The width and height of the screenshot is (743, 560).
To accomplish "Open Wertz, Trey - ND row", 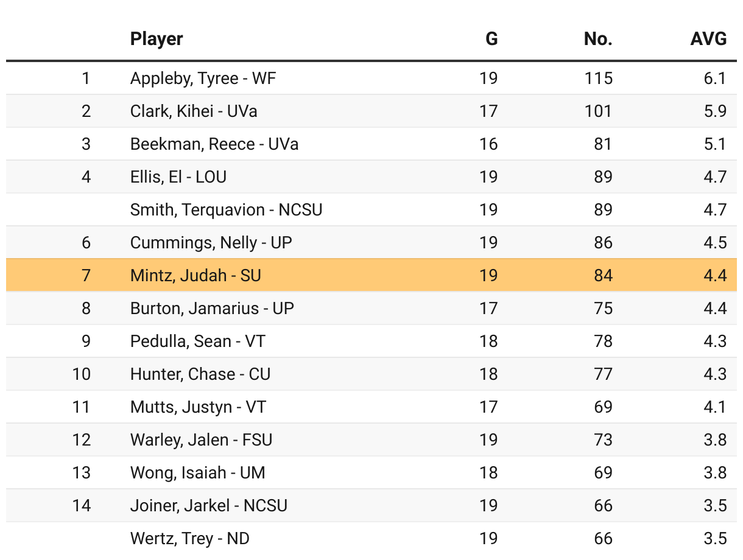I will tap(189, 538).
